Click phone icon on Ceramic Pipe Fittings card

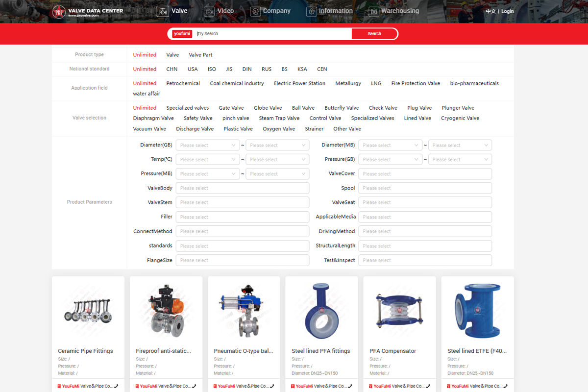click(x=116, y=386)
